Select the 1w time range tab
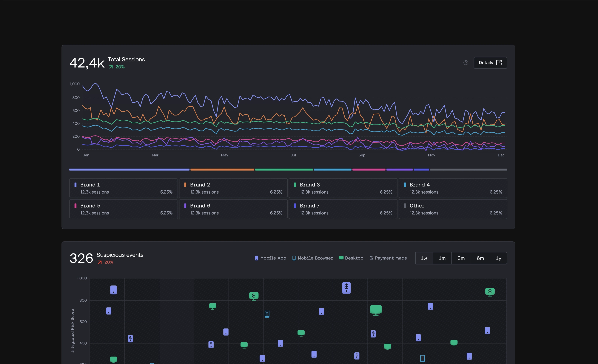The width and height of the screenshot is (598, 364). click(x=424, y=258)
